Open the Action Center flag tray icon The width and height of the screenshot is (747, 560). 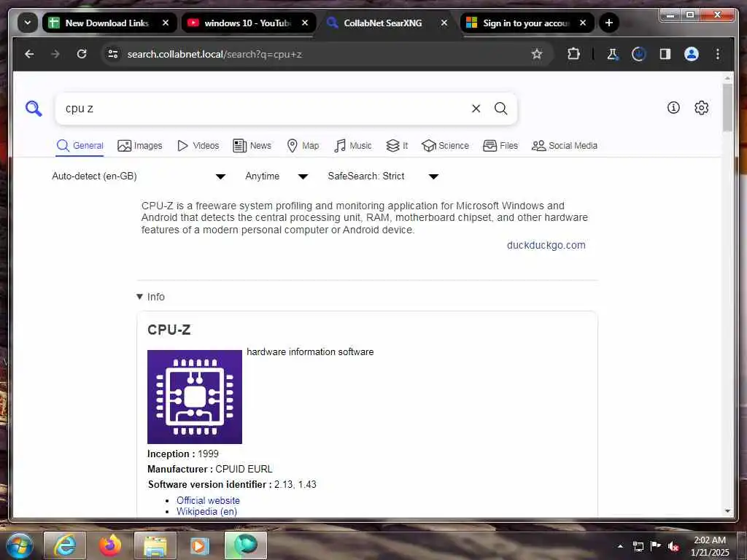656,546
